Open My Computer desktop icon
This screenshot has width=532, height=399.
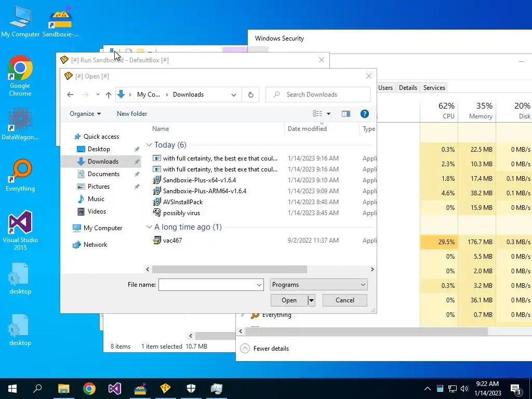(20, 21)
